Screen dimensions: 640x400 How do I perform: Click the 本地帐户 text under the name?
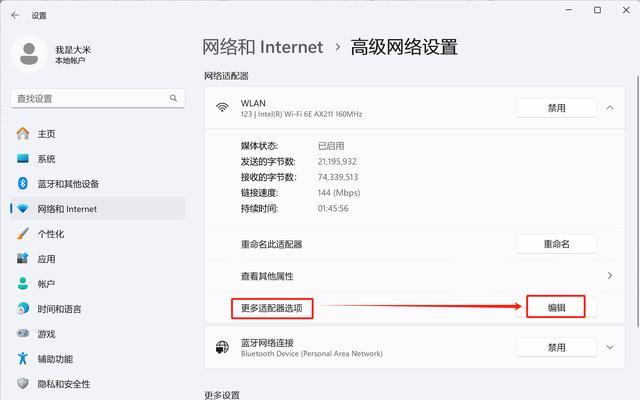pos(70,60)
